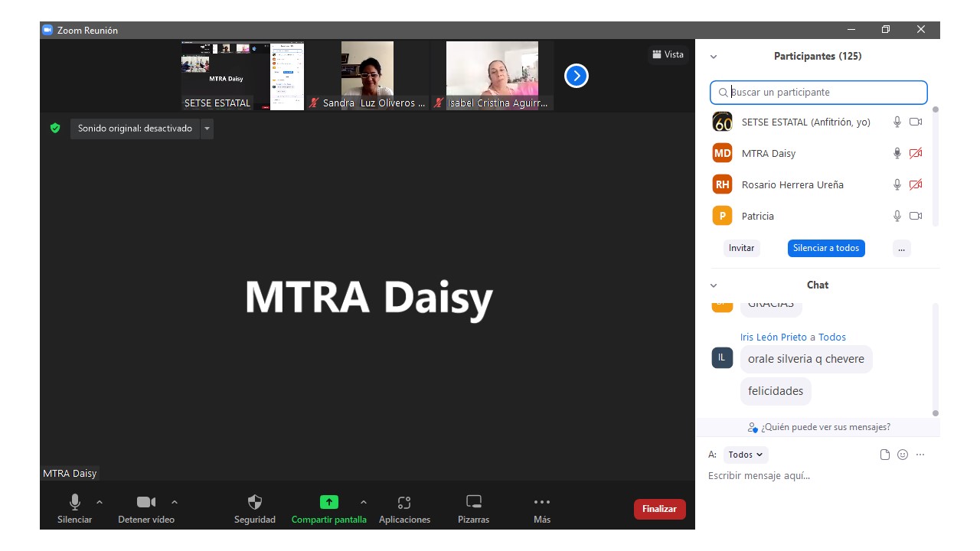Open the Seguridad shield icon
The image size is (980, 551).
[x=255, y=503]
